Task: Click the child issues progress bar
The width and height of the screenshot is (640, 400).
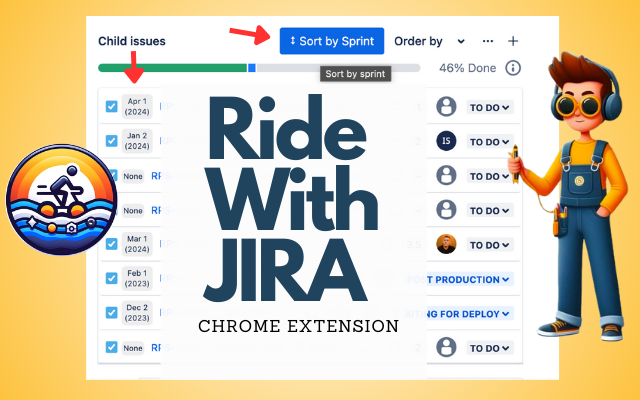Action: [x=259, y=68]
